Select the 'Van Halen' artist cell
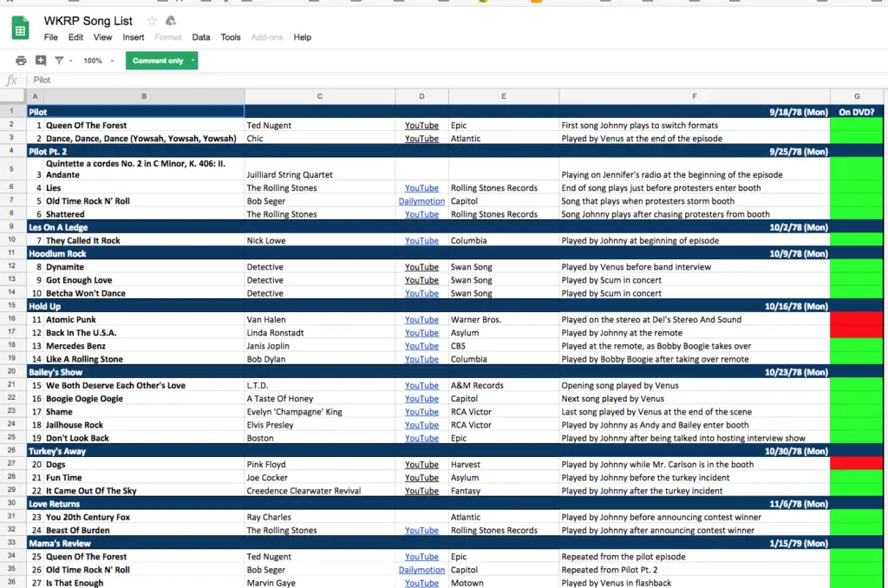 tap(320, 319)
